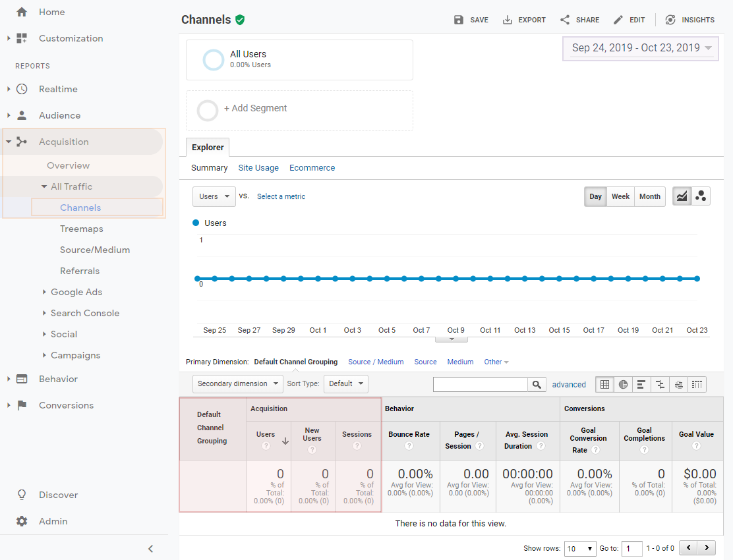Click the green verified shield badge
The height and width of the screenshot is (560, 733).
click(x=240, y=20)
